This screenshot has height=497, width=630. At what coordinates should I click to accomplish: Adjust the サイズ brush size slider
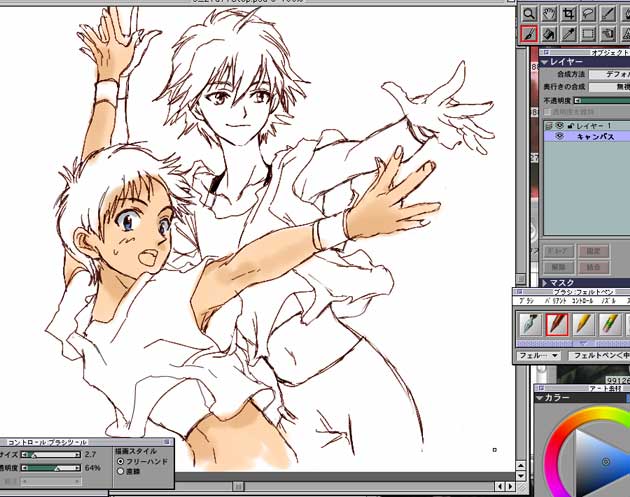point(51,455)
